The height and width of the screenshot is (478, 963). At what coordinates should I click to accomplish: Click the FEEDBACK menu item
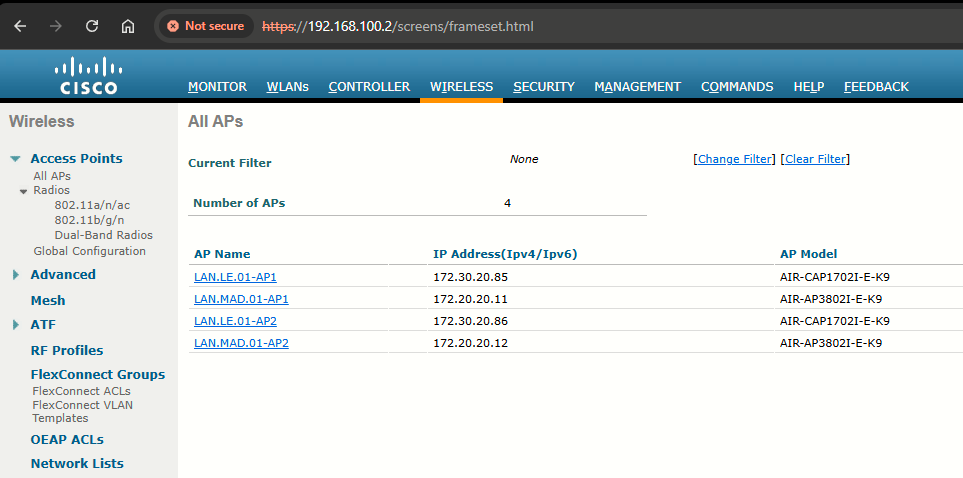point(876,87)
